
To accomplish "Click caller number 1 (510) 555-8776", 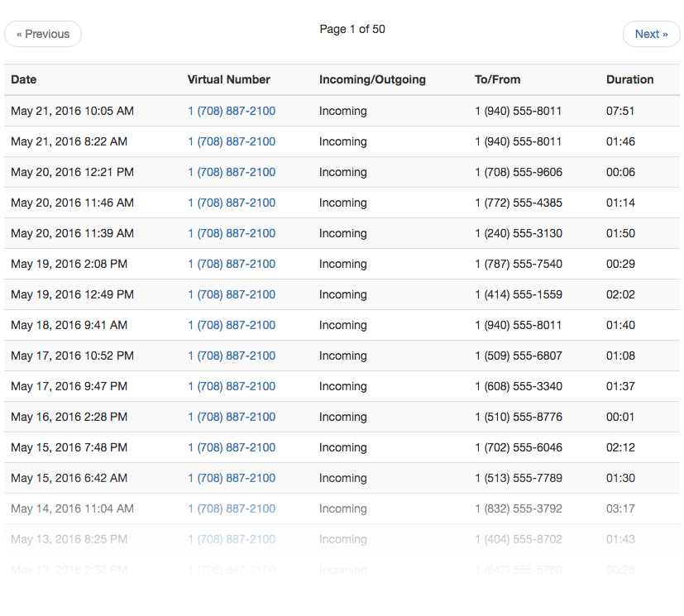I will (x=519, y=417).
